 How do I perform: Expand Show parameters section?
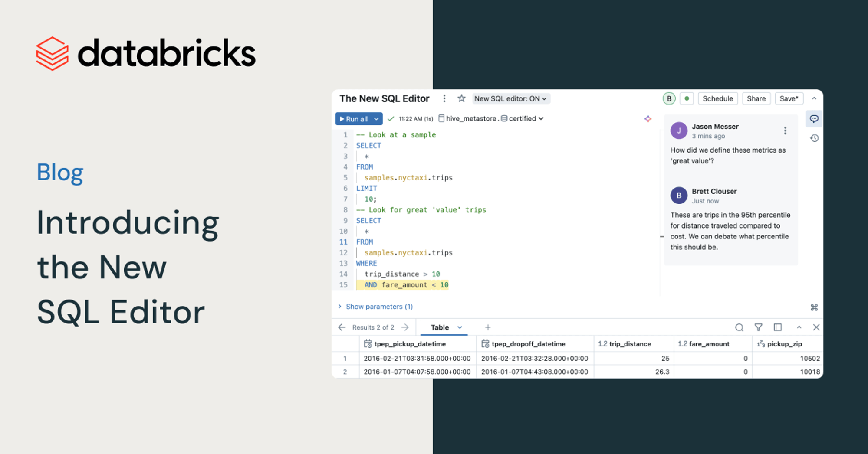click(x=375, y=307)
